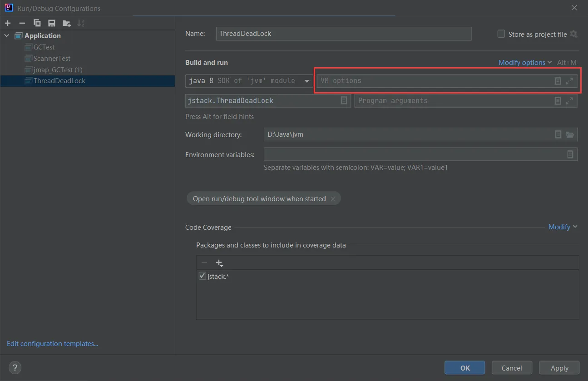Click the Cancel button
This screenshot has height=381, width=588.
512,368
